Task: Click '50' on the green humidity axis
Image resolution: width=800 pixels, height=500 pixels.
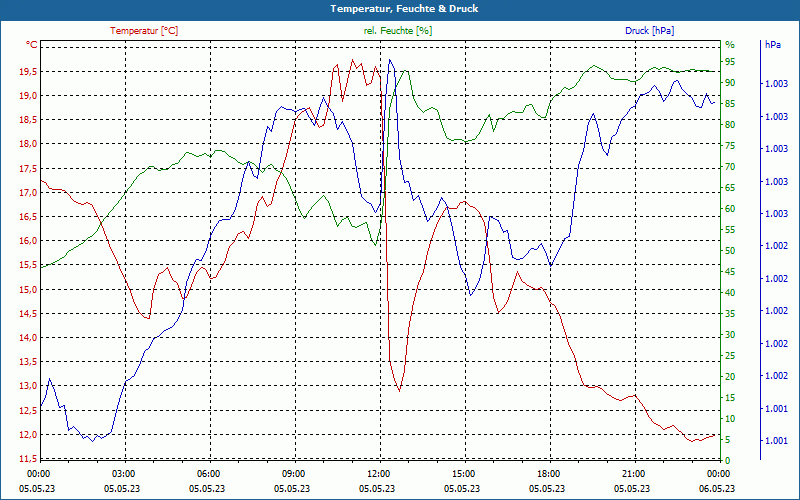Action: (730, 251)
